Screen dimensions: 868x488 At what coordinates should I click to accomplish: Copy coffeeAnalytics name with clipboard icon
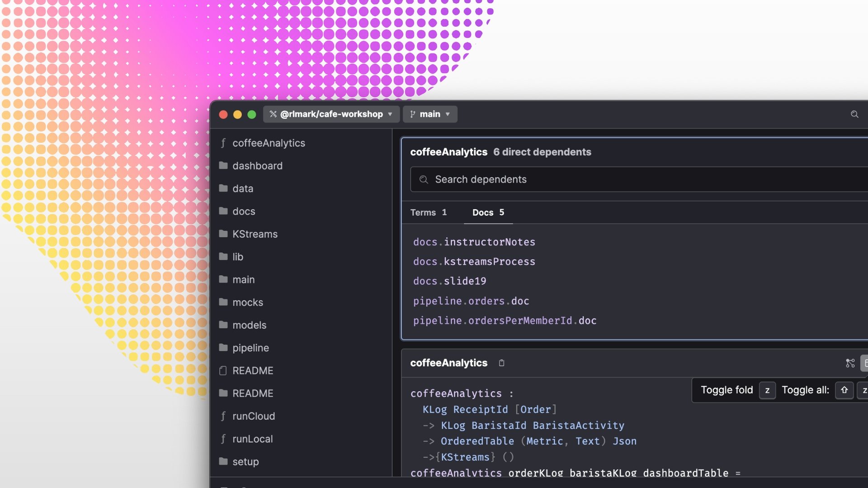point(501,363)
